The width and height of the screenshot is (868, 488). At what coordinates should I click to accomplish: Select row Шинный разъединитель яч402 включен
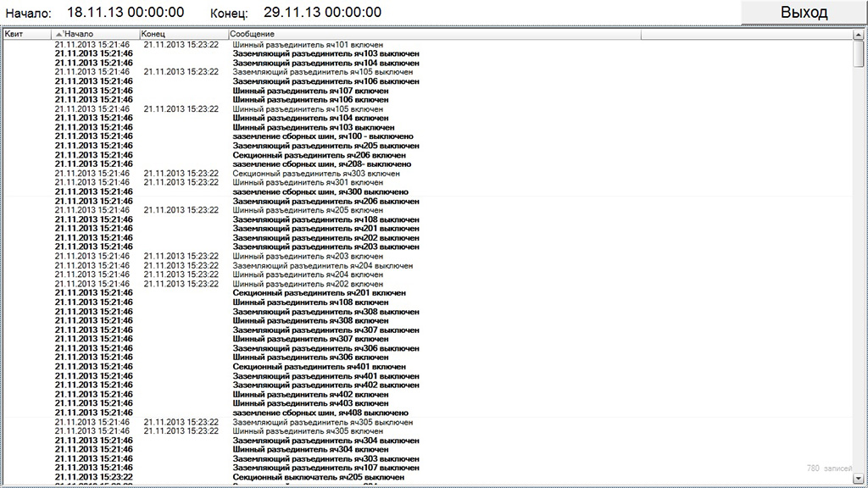coord(427,395)
